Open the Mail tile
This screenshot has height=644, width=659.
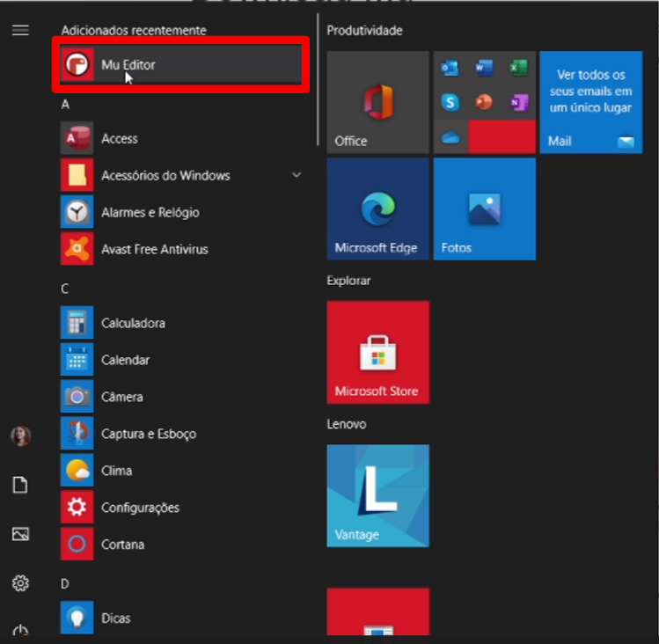tap(591, 102)
